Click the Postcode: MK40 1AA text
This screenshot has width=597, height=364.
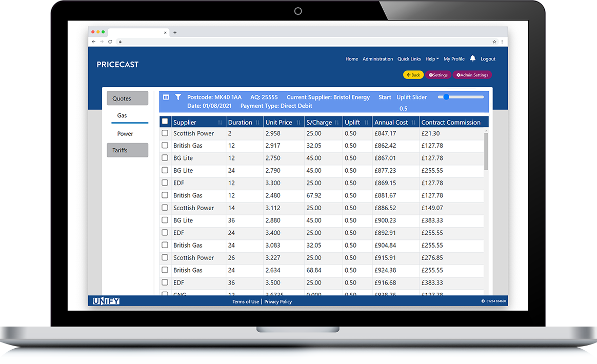(214, 97)
